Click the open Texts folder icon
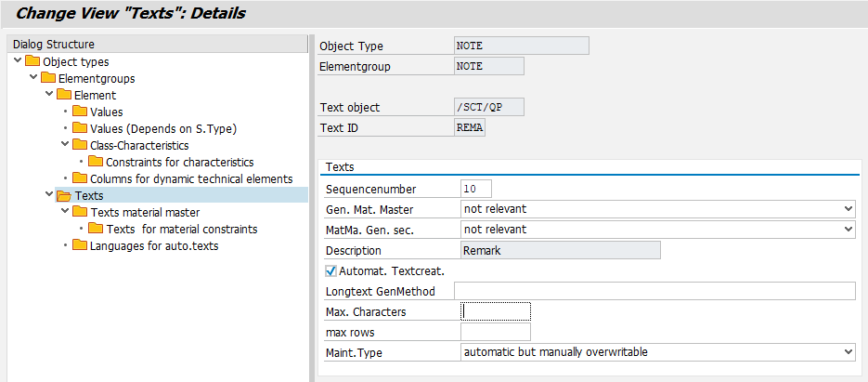The width and height of the screenshot is (868, 382). [x=64, y=196]
